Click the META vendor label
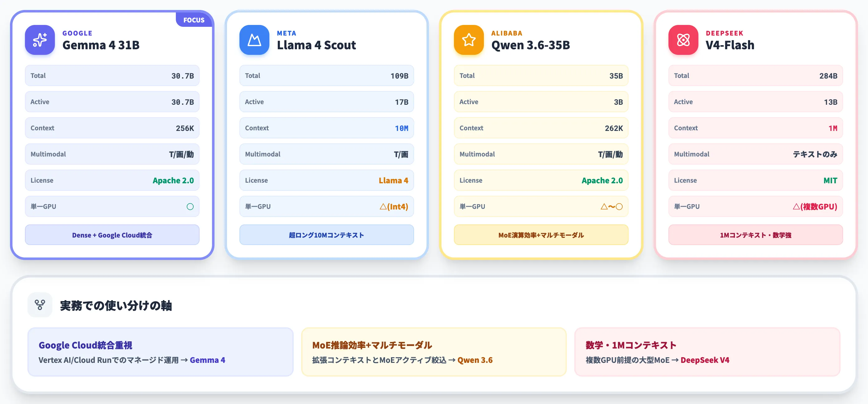Image resolution: width=868 pixels, height=404 pixels. point(287,33)
